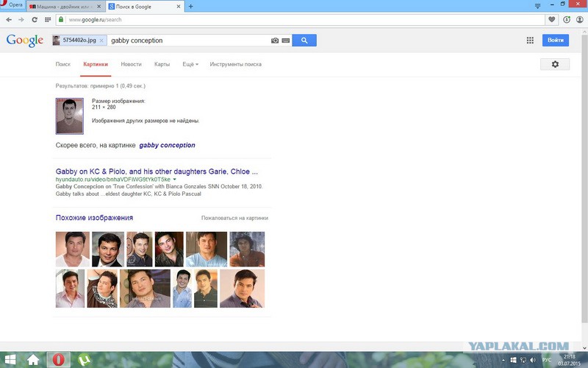Screen dimensions: 588x368
Task: Click the uploaded query image thumbnail
Action: [69, 116]
